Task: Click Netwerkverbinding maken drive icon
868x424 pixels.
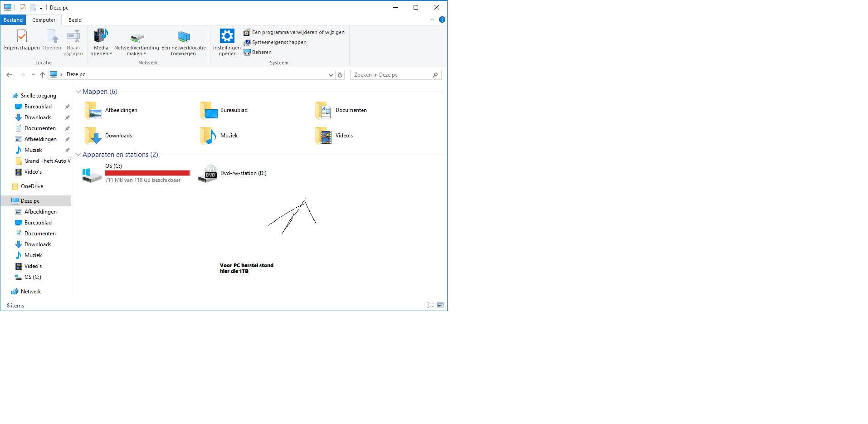Action: 137,38
